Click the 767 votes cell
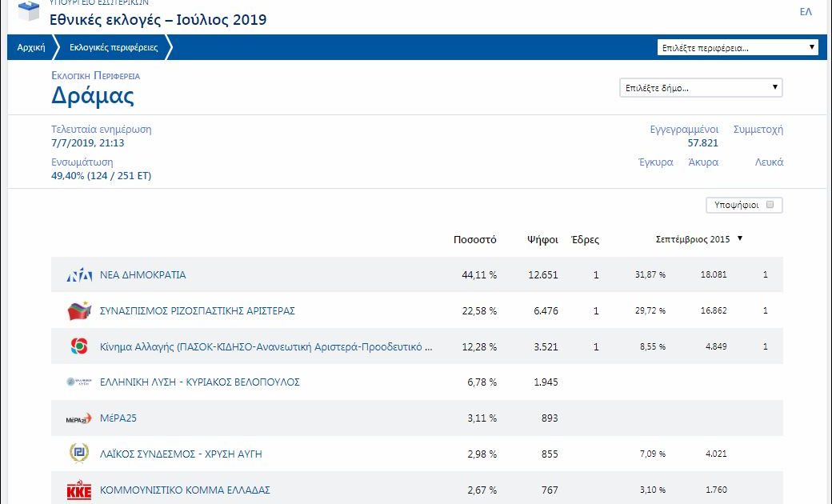Screen dimensions: 832x504 [x=550, y=490]
